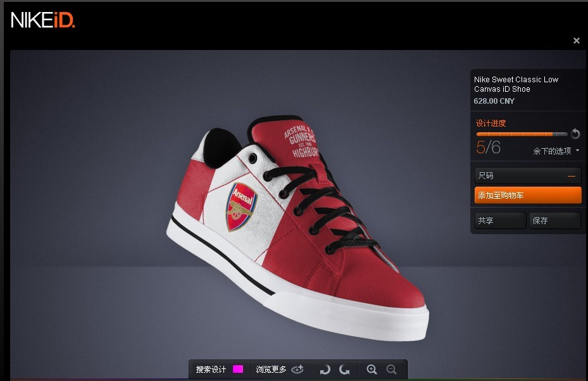The image size is (588, 381).
Task: Click the 保存 save button
Action: click(554, 220)
